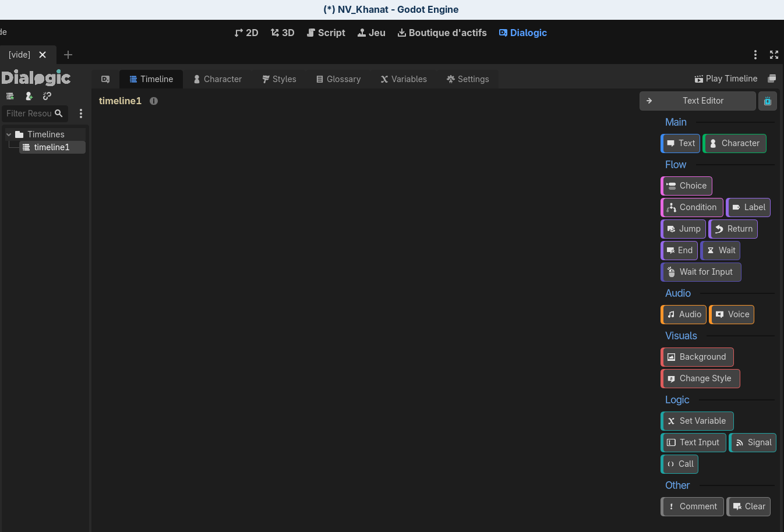Image resolution: width=784 pixels, height=532 pixels.
Task: Open the resource list three-dot options menu
Action: point(81,114)
